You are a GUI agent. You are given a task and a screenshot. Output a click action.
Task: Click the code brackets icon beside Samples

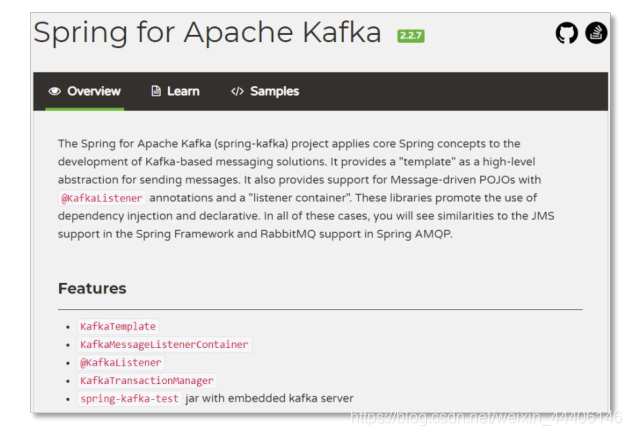pos(237,91)
